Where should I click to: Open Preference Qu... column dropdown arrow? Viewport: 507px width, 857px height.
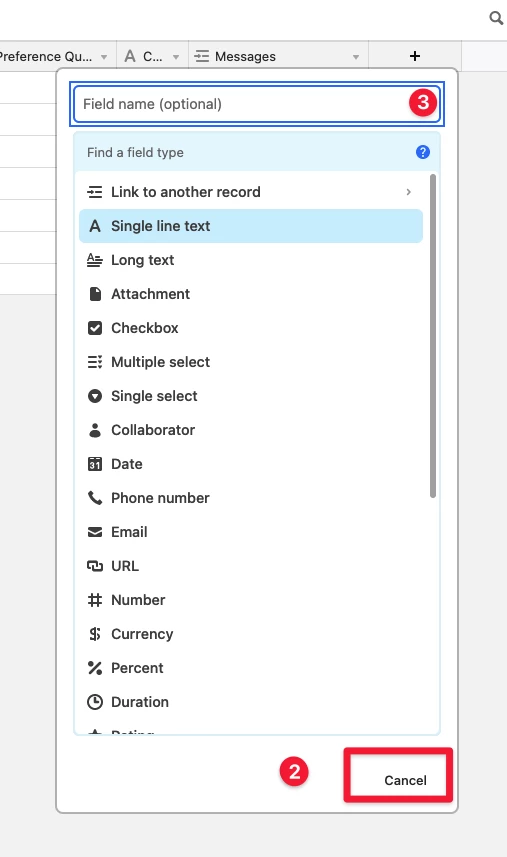point(104,57)
